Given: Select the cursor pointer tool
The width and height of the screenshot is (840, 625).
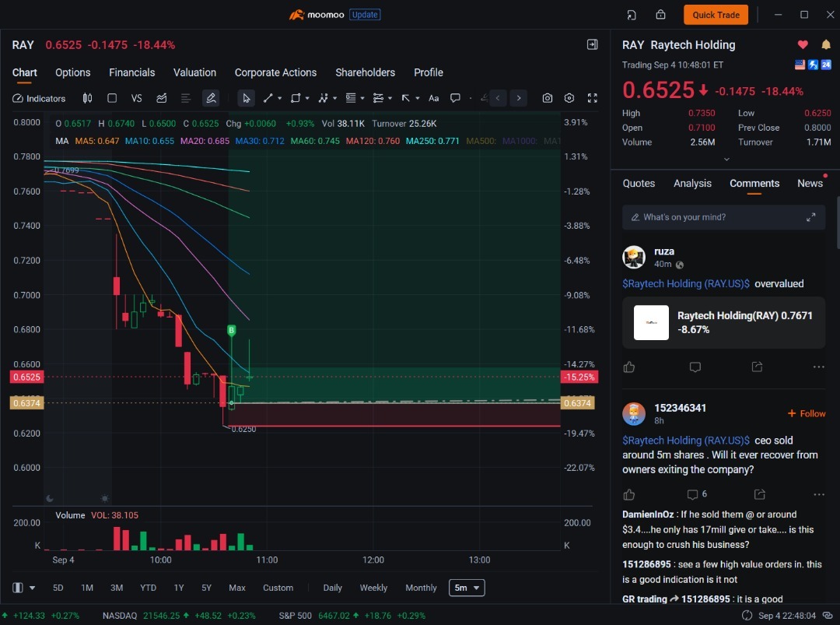Looking at the screenshot, I should click(246, 98).
